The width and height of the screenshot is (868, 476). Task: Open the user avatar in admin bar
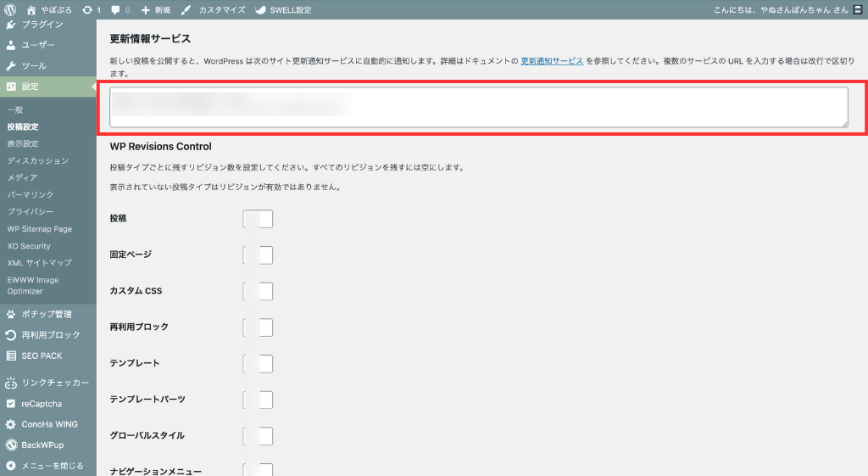point(858,10)
